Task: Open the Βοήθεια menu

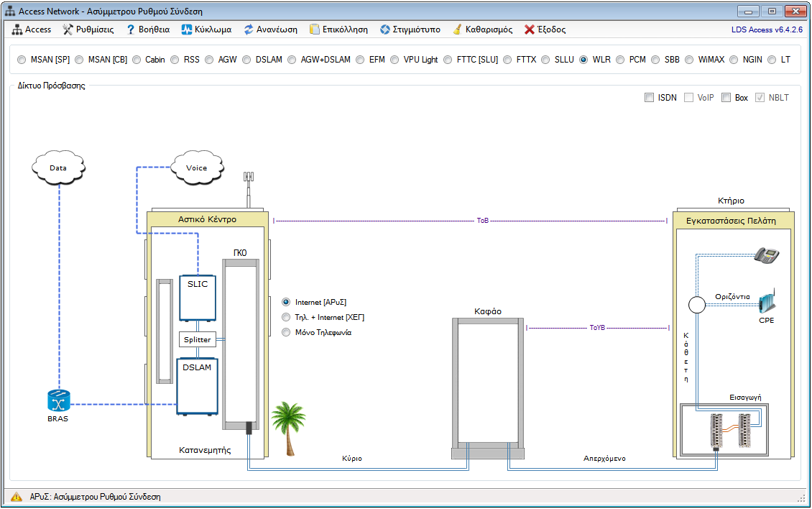Action: (148, 29)
